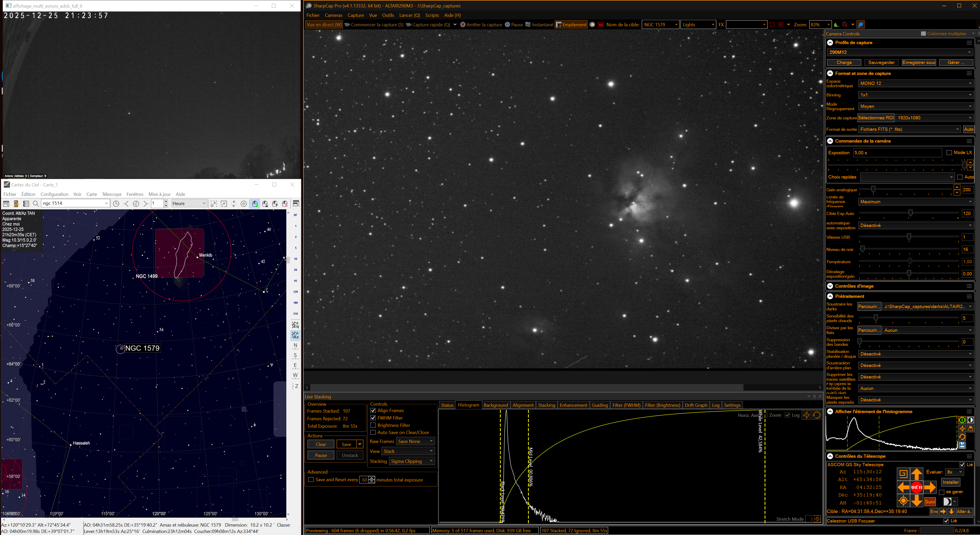Screen dimensions: 980x535
Task: Open the Télescope menu in Cartes du Ciel
Action: point(112,194)
